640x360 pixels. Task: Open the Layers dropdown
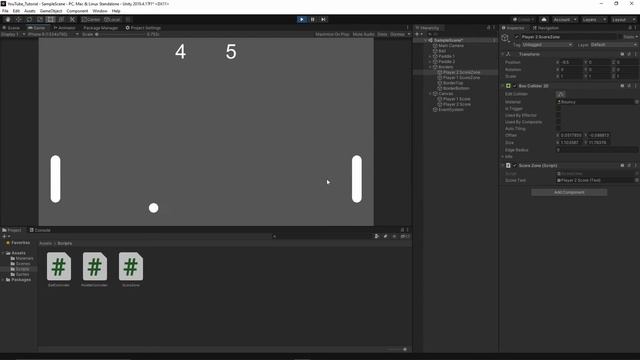pos(594,19)
